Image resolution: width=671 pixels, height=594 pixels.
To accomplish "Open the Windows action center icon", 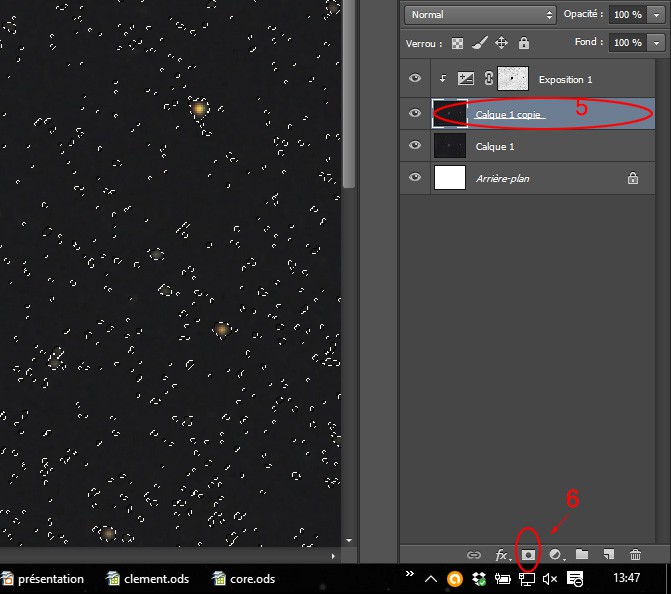I will point(575,579).
